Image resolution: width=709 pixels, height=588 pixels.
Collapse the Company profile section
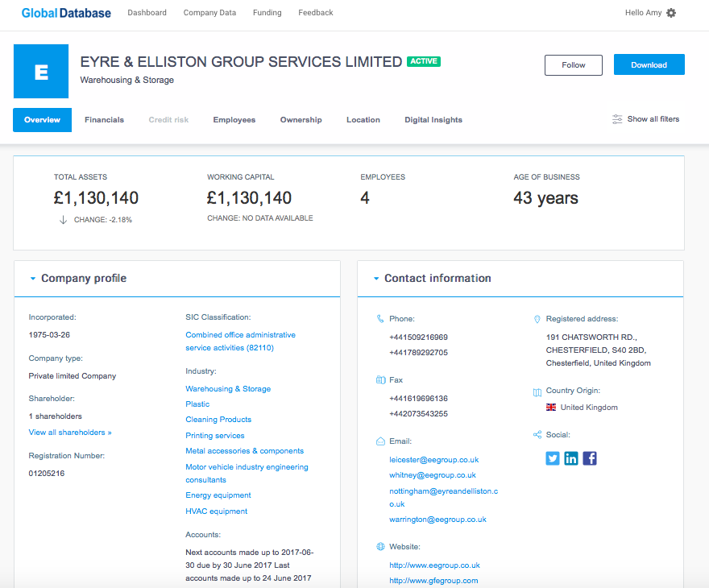32,279
